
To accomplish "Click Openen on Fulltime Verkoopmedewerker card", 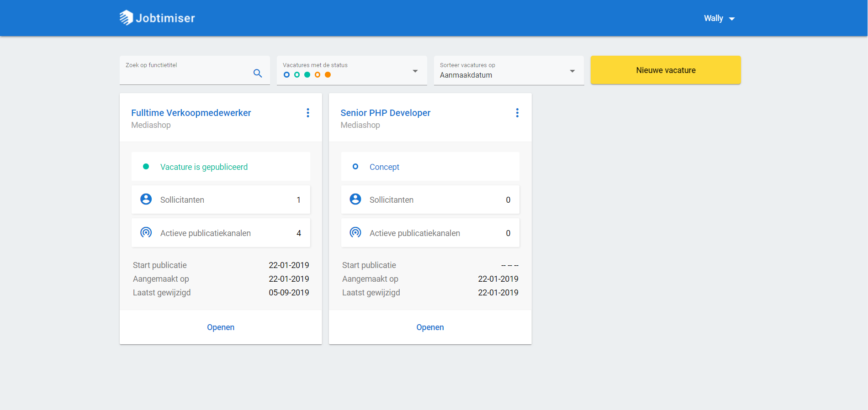I will (x=221, y=327).
